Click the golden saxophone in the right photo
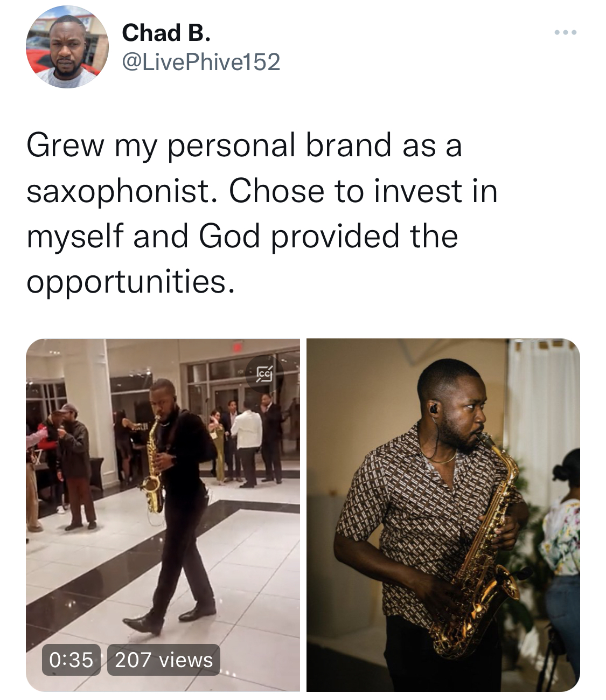 482,550
